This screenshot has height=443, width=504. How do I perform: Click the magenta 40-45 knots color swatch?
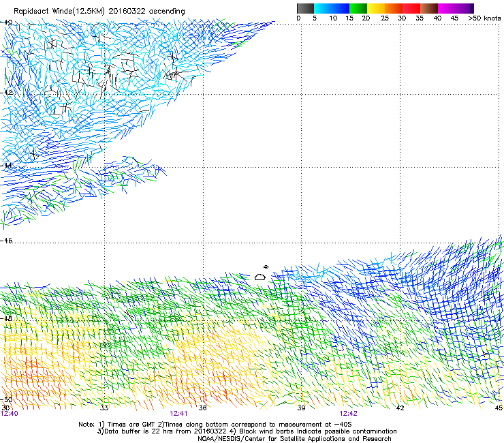(x=447, y=8)
